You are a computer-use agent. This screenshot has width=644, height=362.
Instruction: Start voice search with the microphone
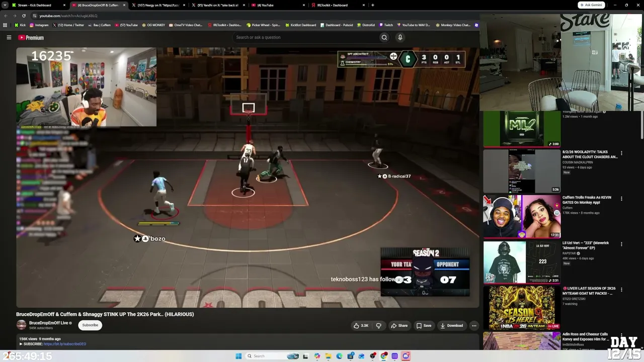point(400,37)
